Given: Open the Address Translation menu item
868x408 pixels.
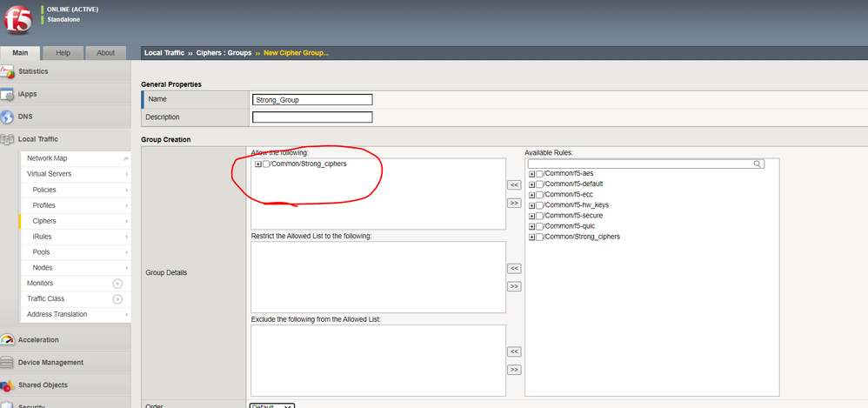Looking at the screenshot, I should click(x=75, y=314).
